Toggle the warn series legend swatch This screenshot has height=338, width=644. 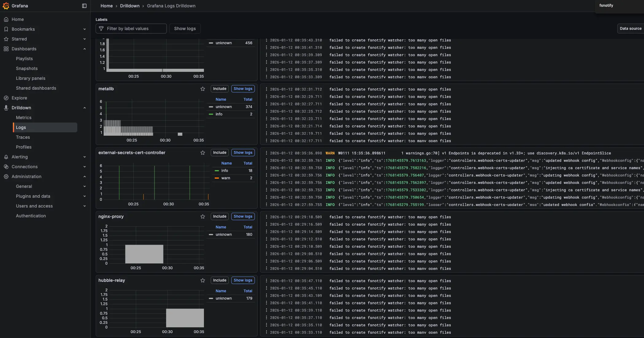coord(217,178)
